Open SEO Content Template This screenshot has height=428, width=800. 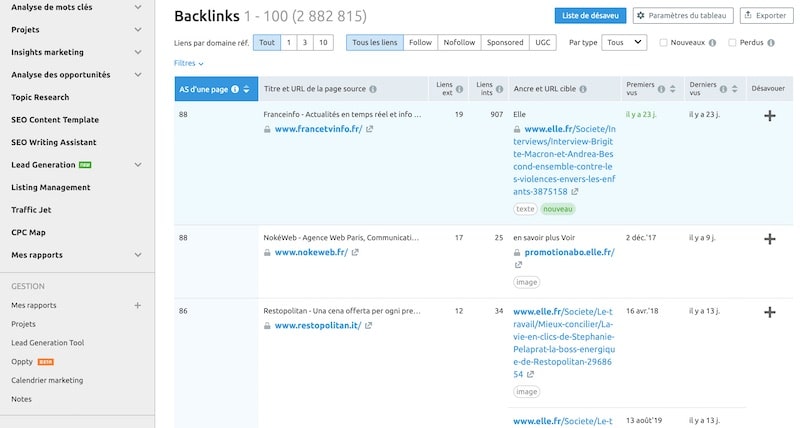[55, 119]
